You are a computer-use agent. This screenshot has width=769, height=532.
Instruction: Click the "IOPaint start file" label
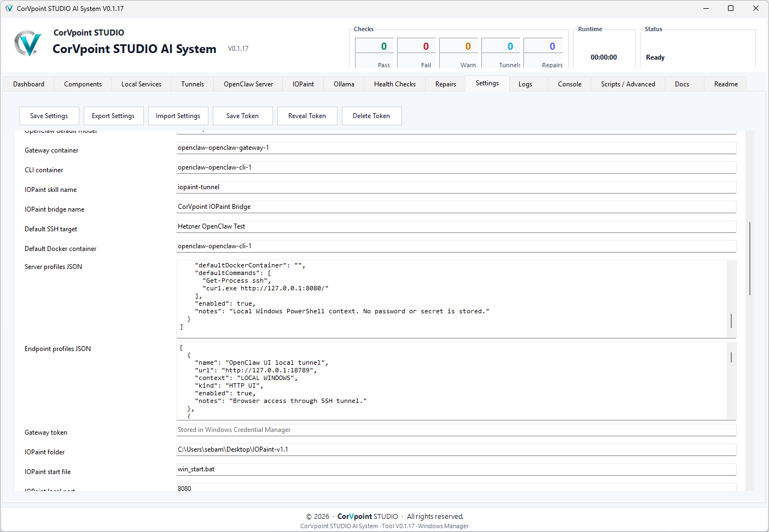coord(48,472)
